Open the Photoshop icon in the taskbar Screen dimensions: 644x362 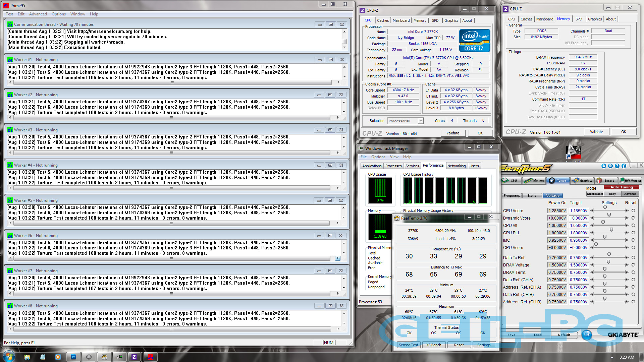point(73,357)
